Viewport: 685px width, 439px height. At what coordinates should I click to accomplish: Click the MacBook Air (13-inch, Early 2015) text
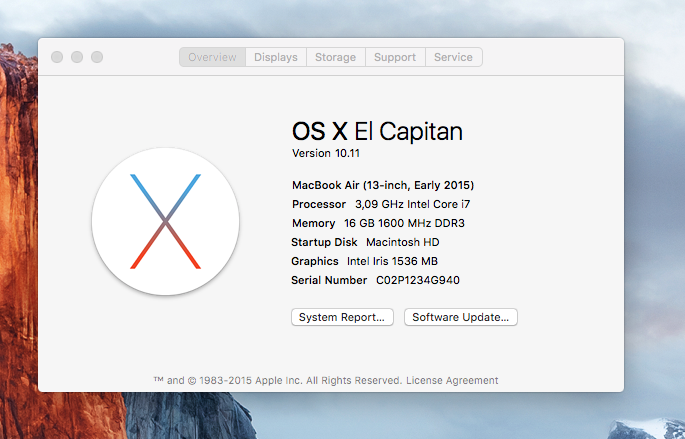(x=382, y=185)
